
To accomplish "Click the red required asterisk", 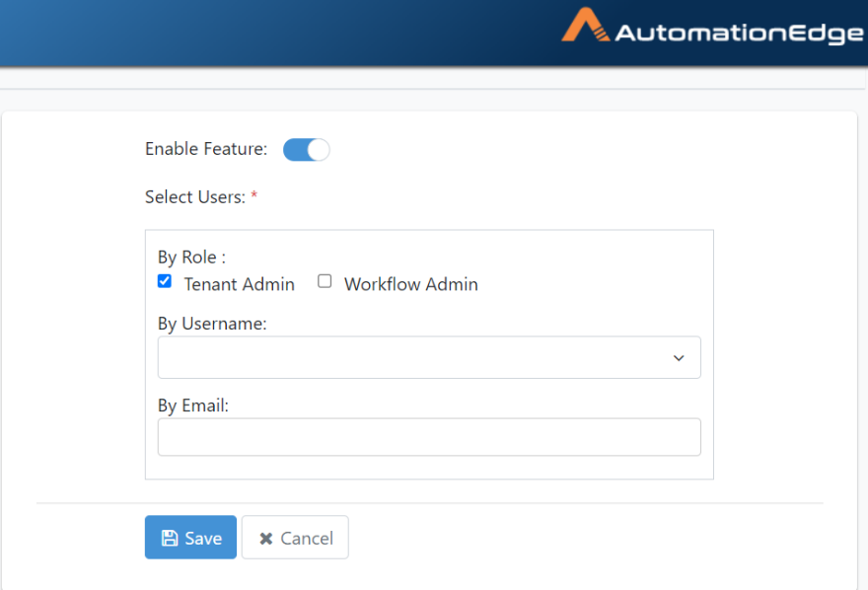I will [254, 194].
